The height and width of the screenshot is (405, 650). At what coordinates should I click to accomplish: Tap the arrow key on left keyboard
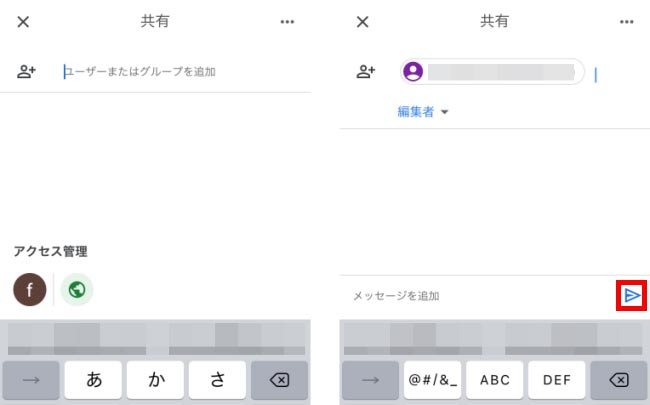(x=31, y=380)
